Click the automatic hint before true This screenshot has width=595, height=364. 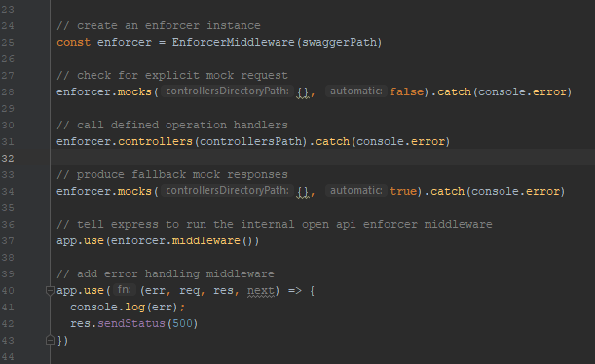point(356,191)
